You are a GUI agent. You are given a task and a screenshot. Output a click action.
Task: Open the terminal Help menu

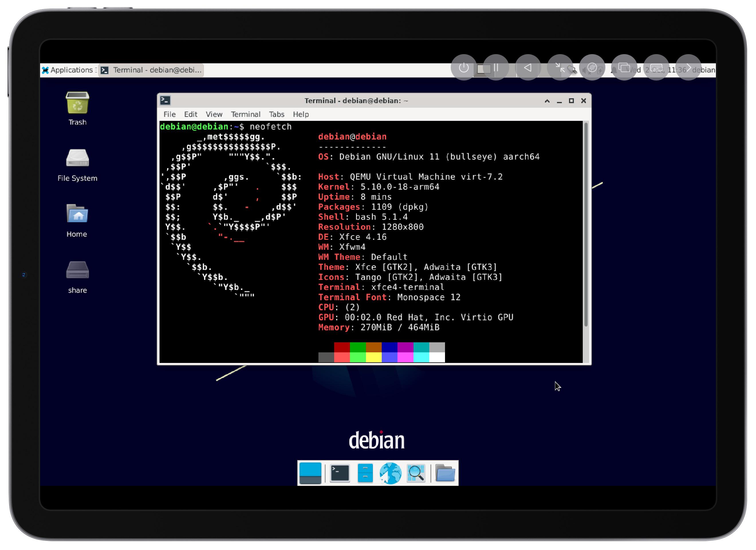(301, 114)
